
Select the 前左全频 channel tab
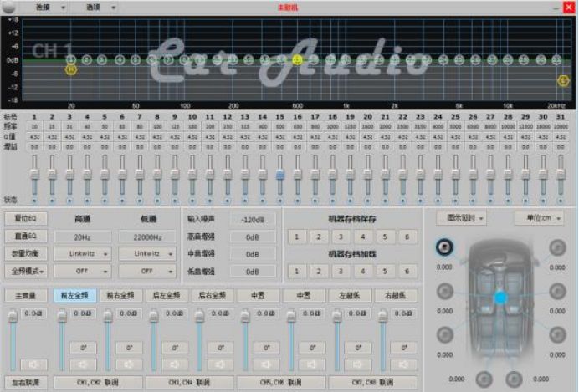pyautogui.click(x=75, y=295)
